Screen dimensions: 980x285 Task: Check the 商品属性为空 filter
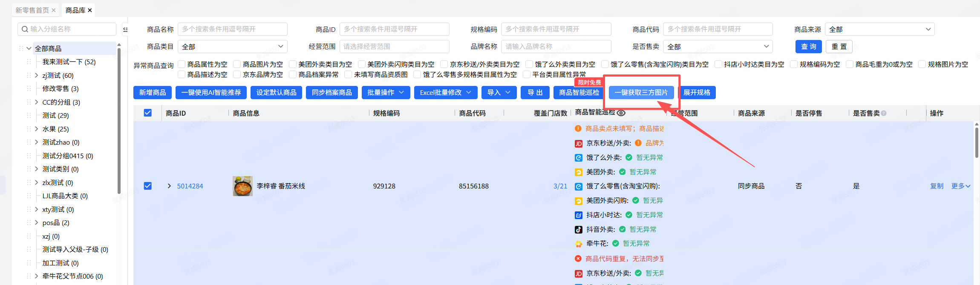click(182, 64)
